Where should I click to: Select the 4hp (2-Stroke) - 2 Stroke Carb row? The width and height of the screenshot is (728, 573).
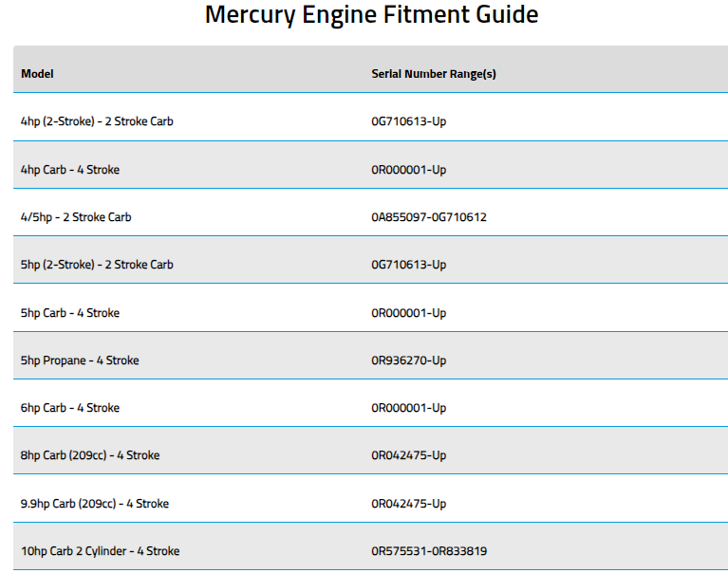97,121
